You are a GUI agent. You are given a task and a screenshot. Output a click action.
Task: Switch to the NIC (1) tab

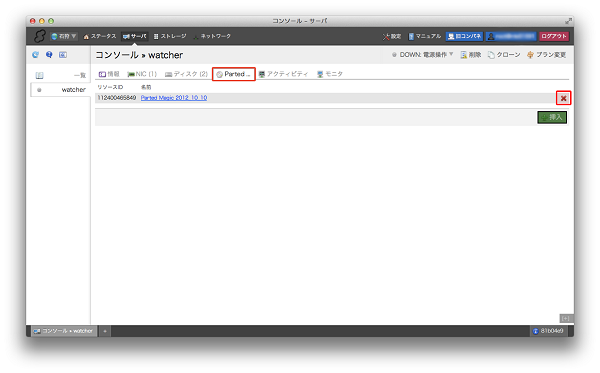[142, 74]
